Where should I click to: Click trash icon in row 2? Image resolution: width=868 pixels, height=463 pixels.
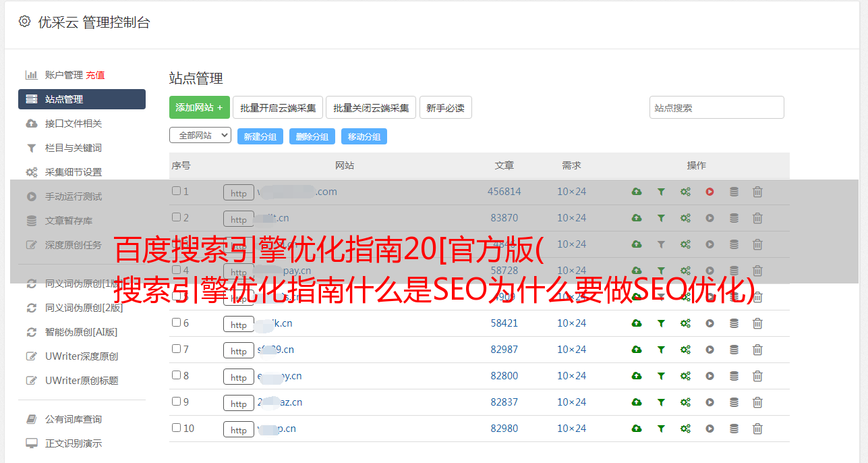757,218
